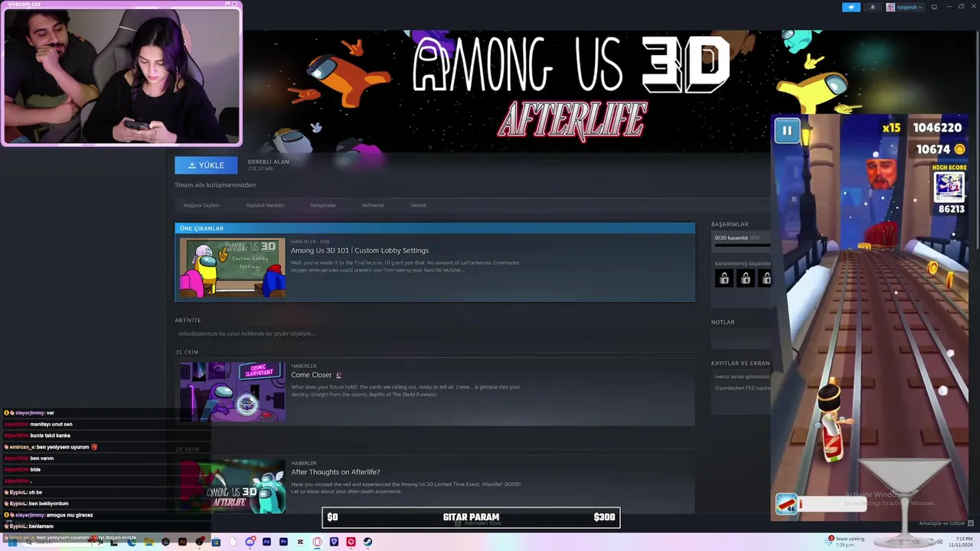Open the After Thoughts on Afterlife thumbnail
The height and width of the screenshot is (551, 980).
(x=232, y=485)
